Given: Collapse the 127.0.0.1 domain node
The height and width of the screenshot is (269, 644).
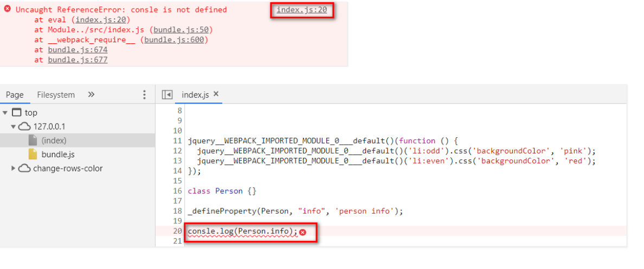Looking at the screenshot, I should [14, 126].
